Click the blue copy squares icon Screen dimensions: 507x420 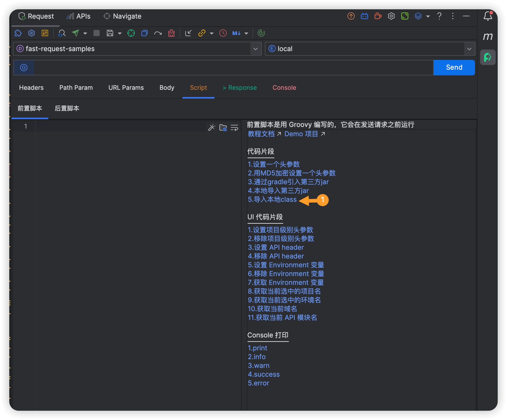coord(145,33)
